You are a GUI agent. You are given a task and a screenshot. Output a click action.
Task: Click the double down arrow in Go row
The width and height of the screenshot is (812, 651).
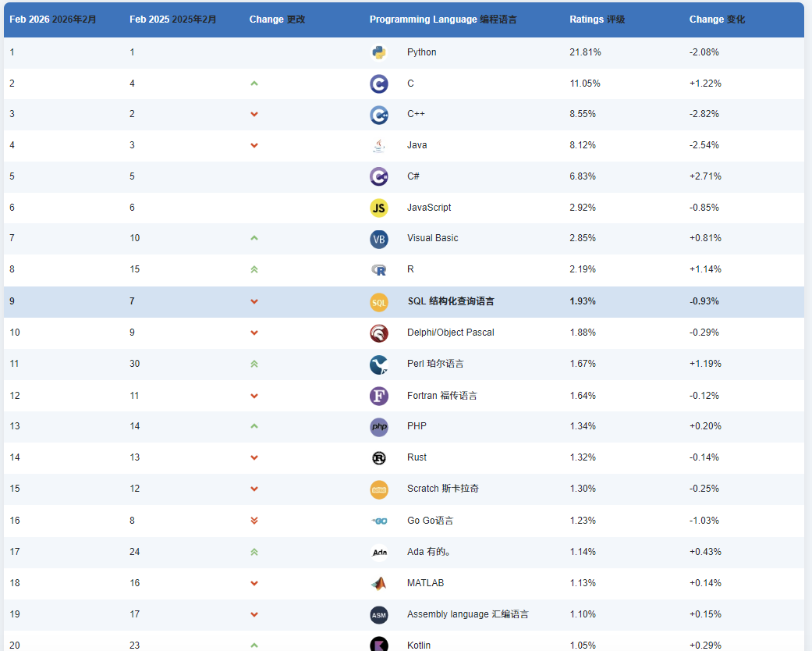tap(254, 521)
